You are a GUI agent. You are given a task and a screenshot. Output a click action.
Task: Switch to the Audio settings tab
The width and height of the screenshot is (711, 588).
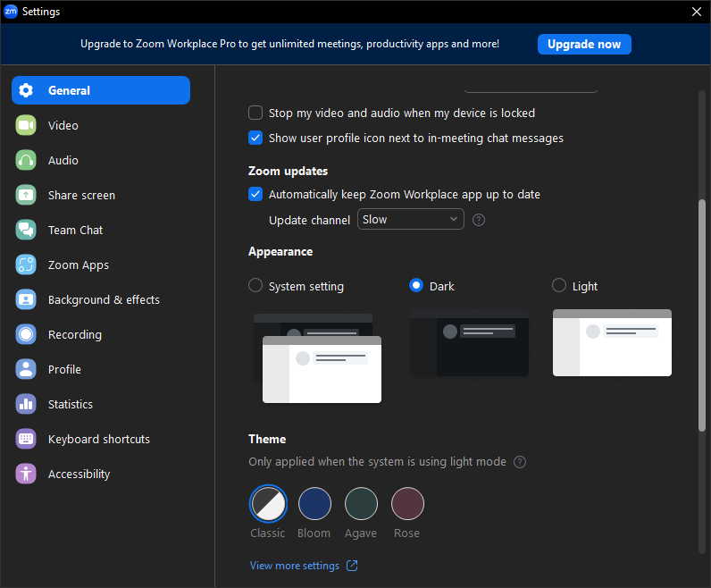click(x=101, y=160)
